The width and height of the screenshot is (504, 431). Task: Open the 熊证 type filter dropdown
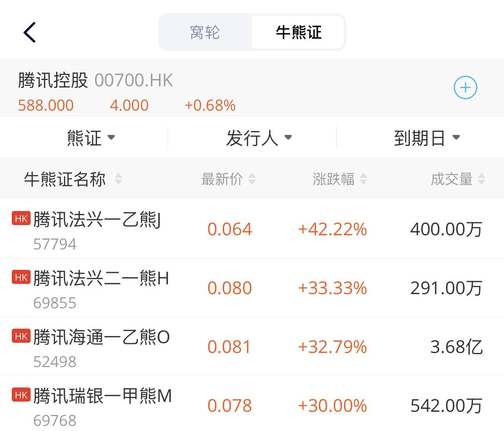[x=91, y=138]
